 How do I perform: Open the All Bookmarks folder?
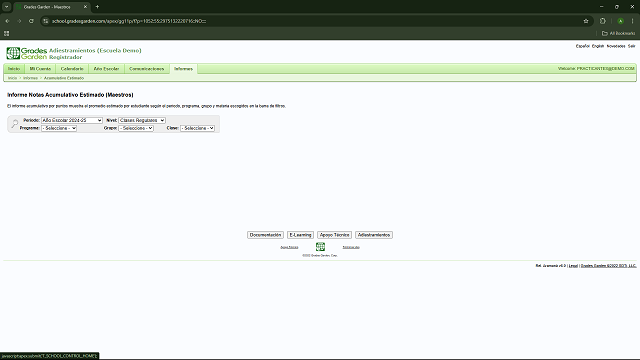[618, 33]
